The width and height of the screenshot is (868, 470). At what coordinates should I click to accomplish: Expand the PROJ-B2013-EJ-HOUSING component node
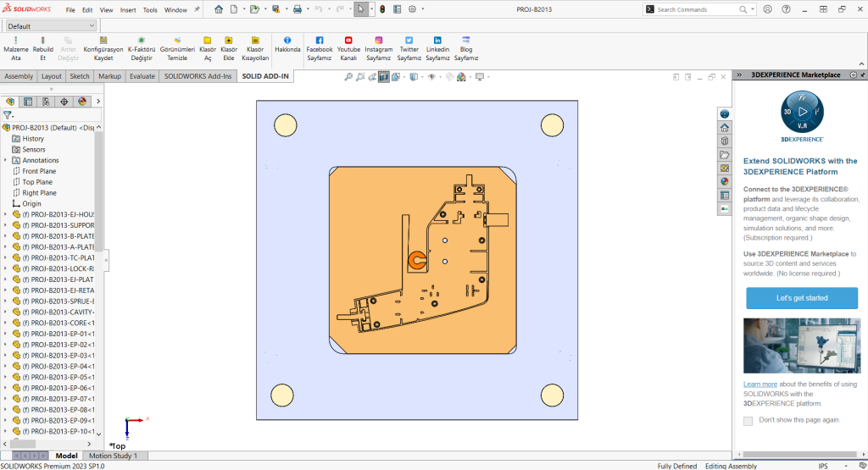pyautogui.click(x=6, y=214)
